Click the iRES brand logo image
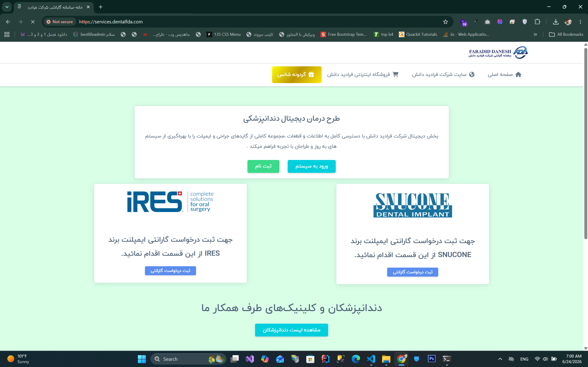The width and height of the screenshot is (588, 367). (x=170, y=202)
